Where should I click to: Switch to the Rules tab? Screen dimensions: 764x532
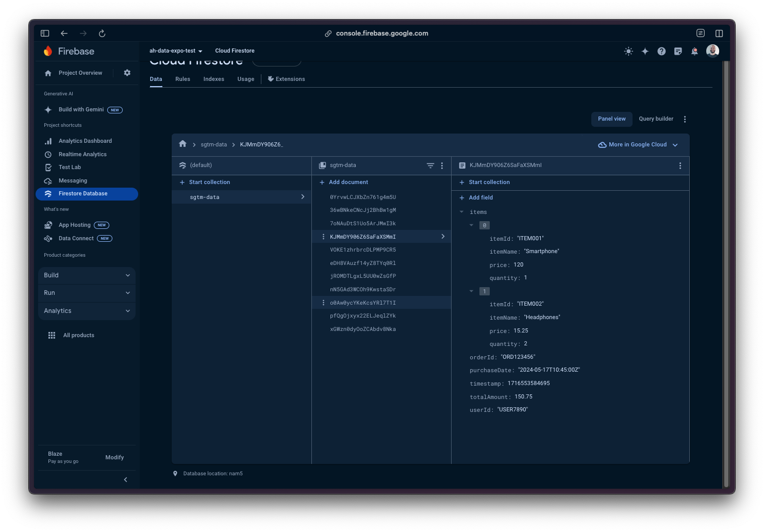click(x=182, y=79)
